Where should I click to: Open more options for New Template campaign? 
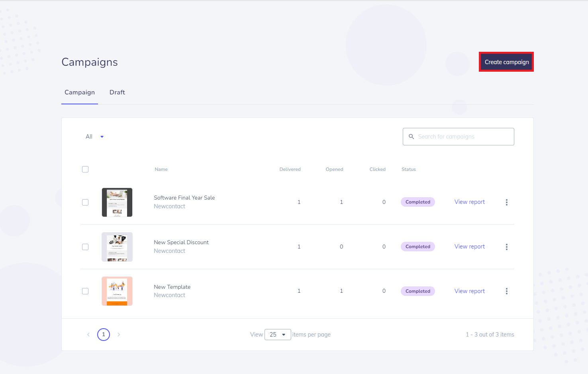pos(506,291)
